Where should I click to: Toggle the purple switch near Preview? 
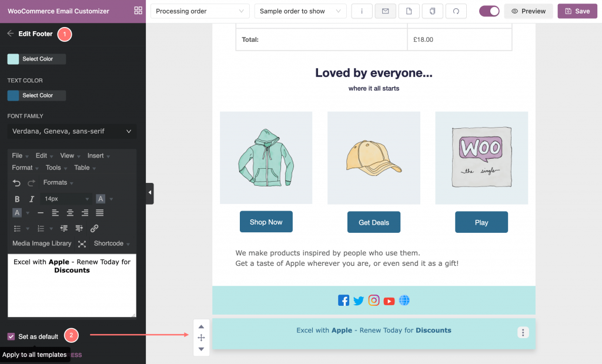(x=489, y=11)
